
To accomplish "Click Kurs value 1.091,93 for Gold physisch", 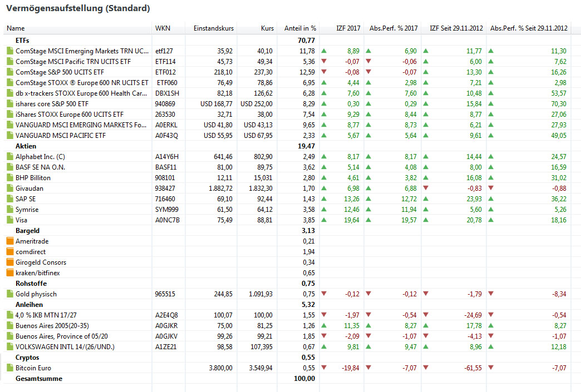I will (x=260, y=294).
